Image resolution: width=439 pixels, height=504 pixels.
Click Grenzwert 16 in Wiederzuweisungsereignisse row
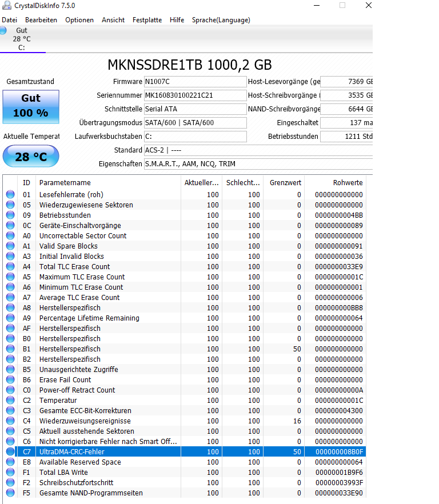[297, 421]
